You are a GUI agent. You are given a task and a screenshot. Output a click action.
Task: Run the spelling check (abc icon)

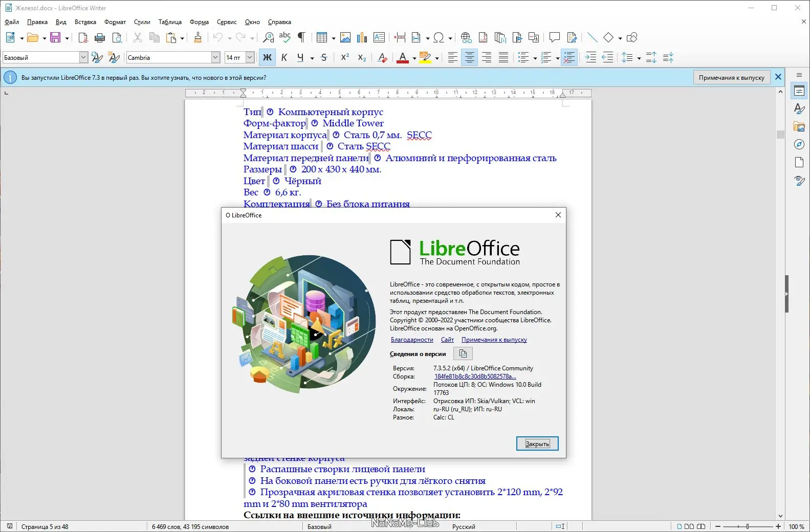(285, 37)
